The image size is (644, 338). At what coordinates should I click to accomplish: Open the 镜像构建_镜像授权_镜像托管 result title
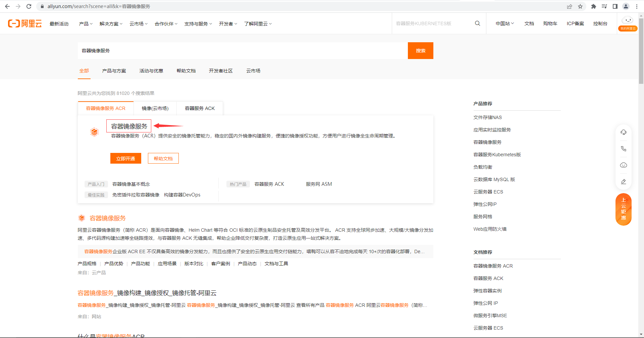tap(147, 293)
